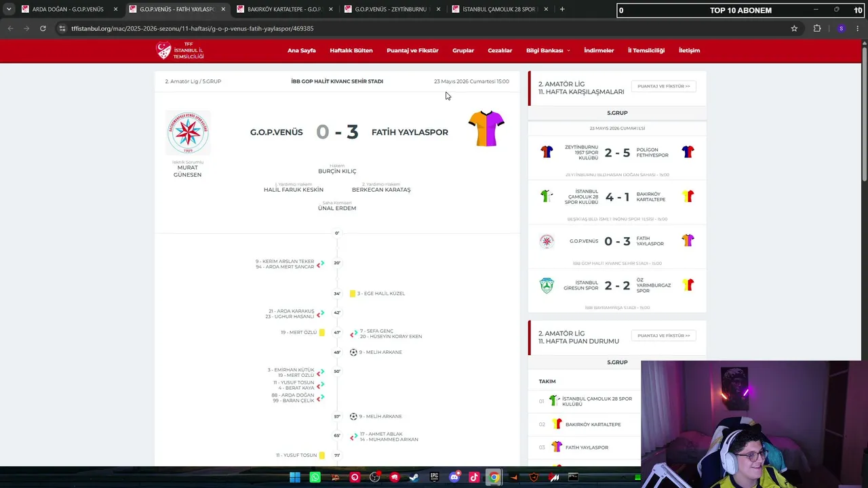Screen dimensions: 868x488
Task: Open the terminal window from the taskbar
Action: click(x=573, y=477)
